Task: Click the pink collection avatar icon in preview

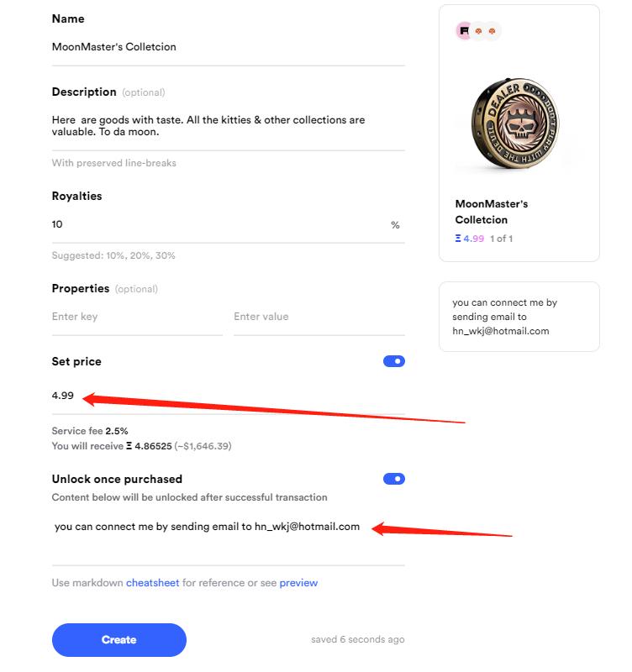Action: point(464,31)
